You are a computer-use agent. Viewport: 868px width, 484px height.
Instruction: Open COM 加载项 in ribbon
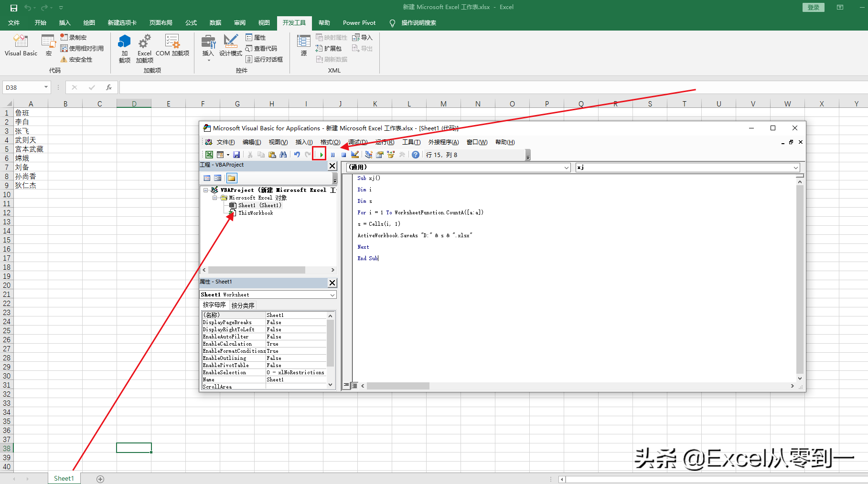[x=172, y=46]
